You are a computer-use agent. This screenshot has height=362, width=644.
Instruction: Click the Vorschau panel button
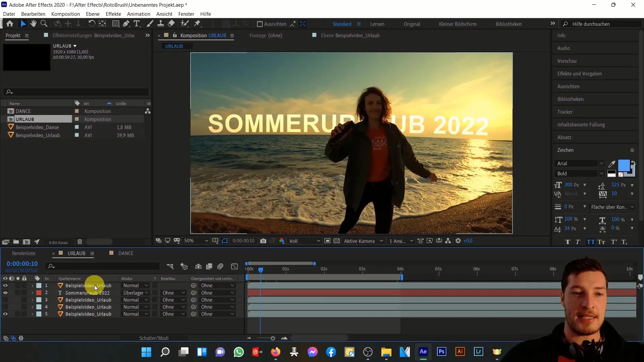click(567, 61)
